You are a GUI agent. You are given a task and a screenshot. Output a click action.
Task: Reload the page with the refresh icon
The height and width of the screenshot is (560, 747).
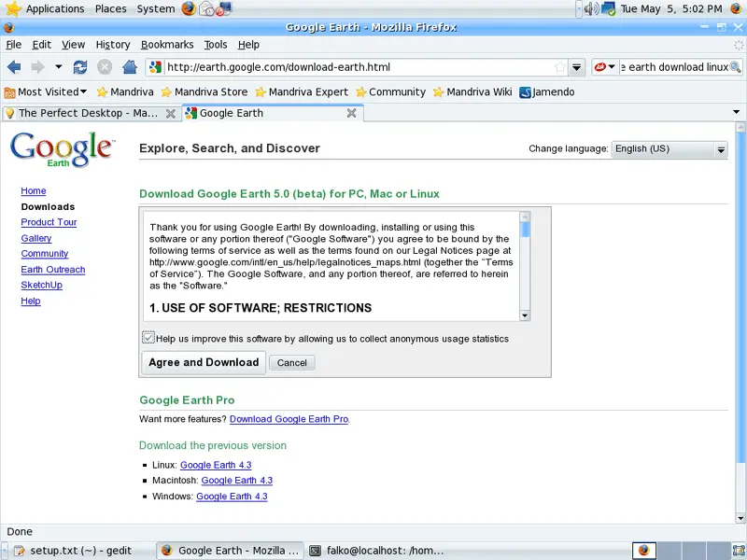[80, 67]
